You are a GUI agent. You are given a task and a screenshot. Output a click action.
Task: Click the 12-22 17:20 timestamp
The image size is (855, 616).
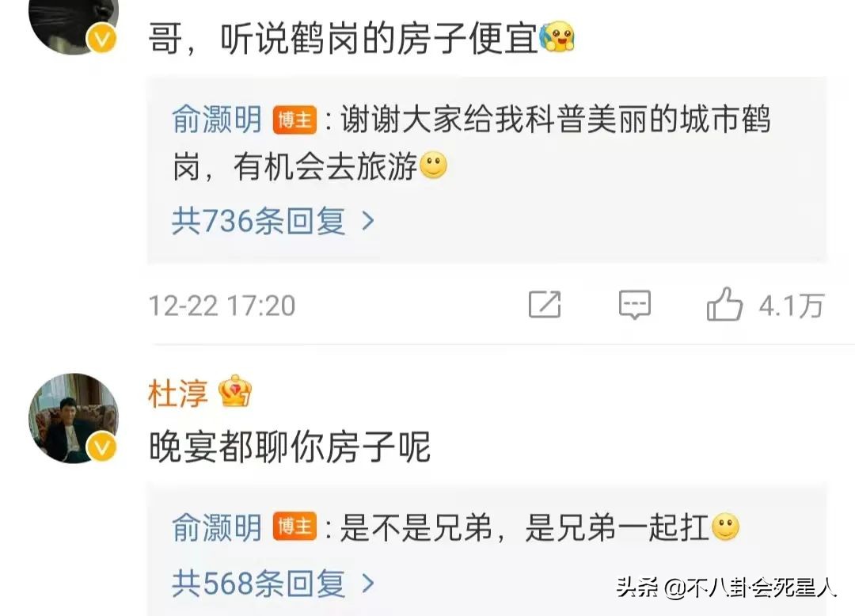(222, 306)
